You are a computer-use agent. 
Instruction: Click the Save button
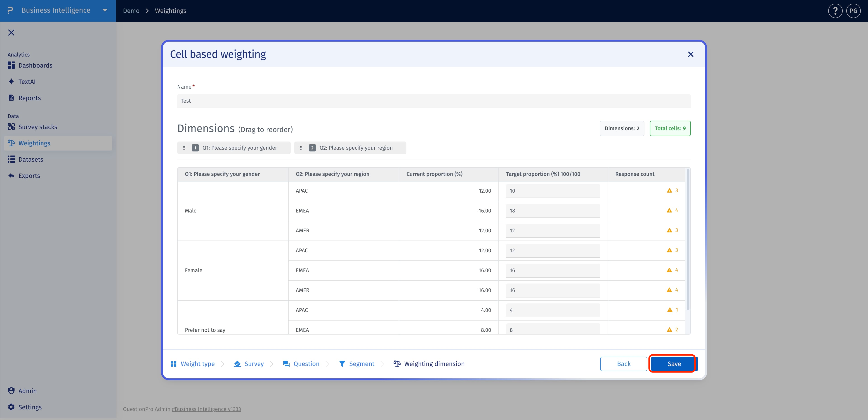tap(674, 364)
